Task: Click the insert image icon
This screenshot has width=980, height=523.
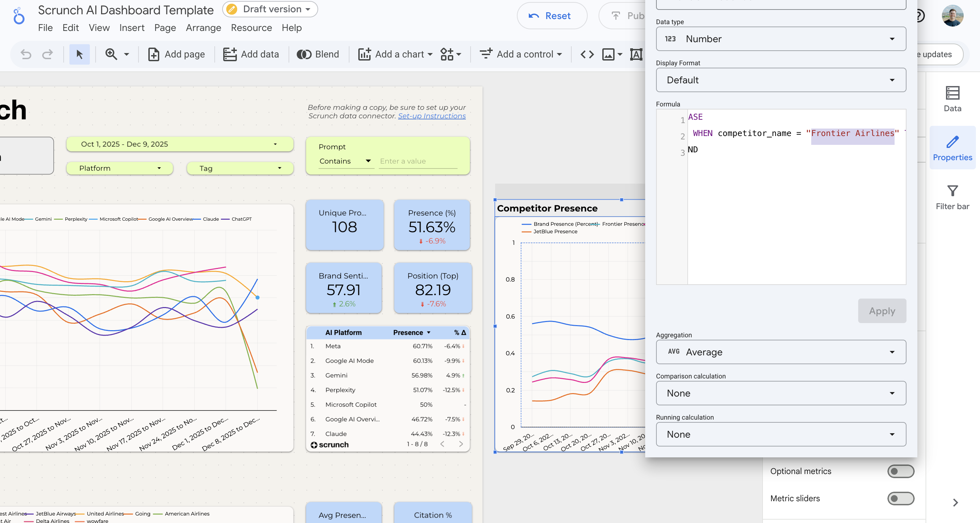Action: pos(608,54)
